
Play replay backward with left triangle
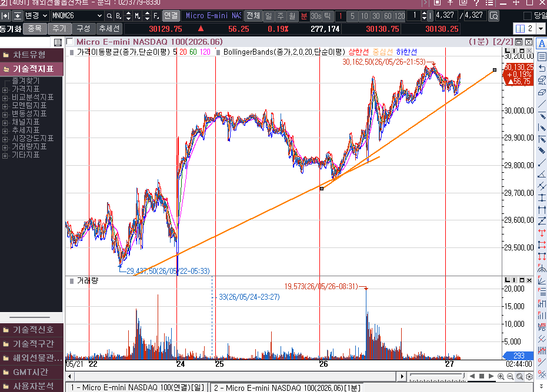point(472,376)
